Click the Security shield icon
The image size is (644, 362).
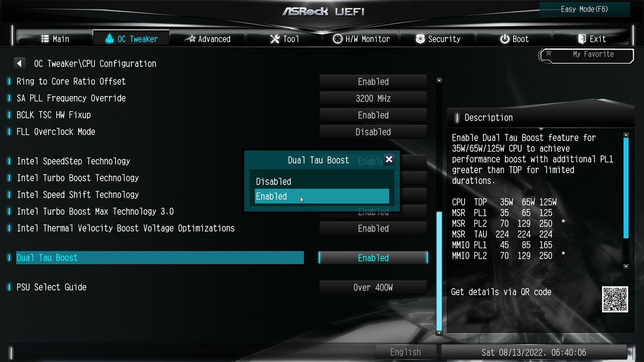click(420, 39)
